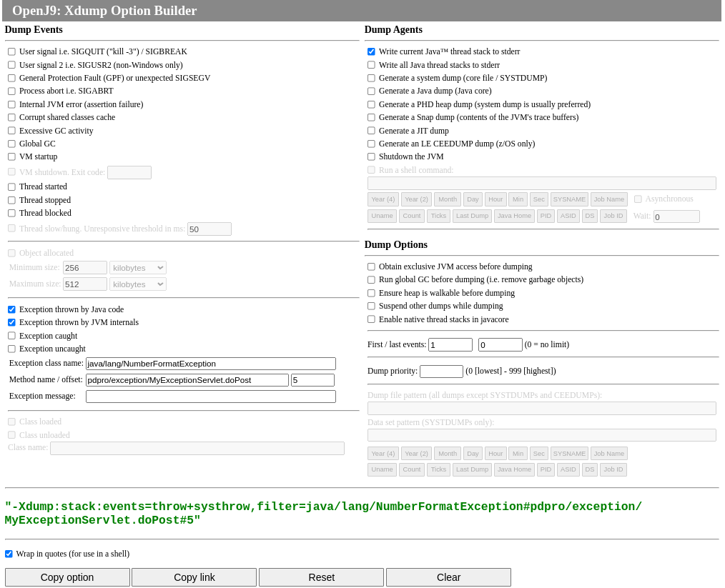
Task: Check Run global GC before dumping option
Action: pos(371,279)
